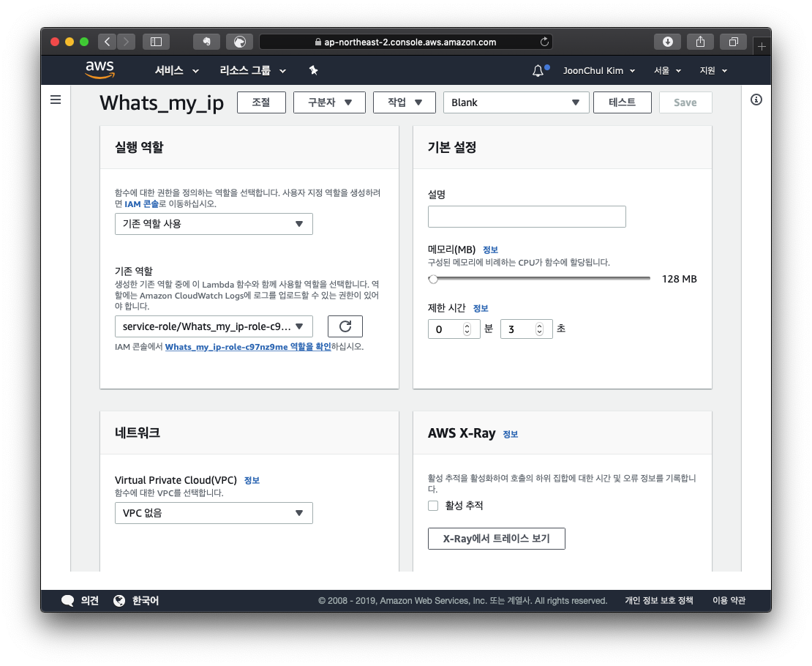This screenshot has height=666, width=812.
Task: Click the Save button
Action: pos(685,102)
